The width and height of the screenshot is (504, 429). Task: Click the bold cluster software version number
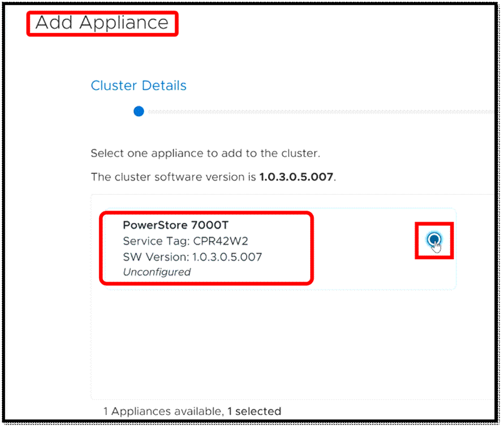(296, 177)
